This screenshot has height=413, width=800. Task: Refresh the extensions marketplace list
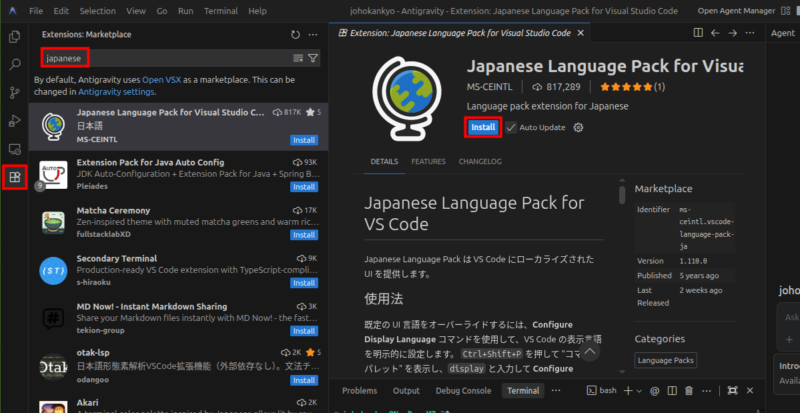click(x=295, y=34)
